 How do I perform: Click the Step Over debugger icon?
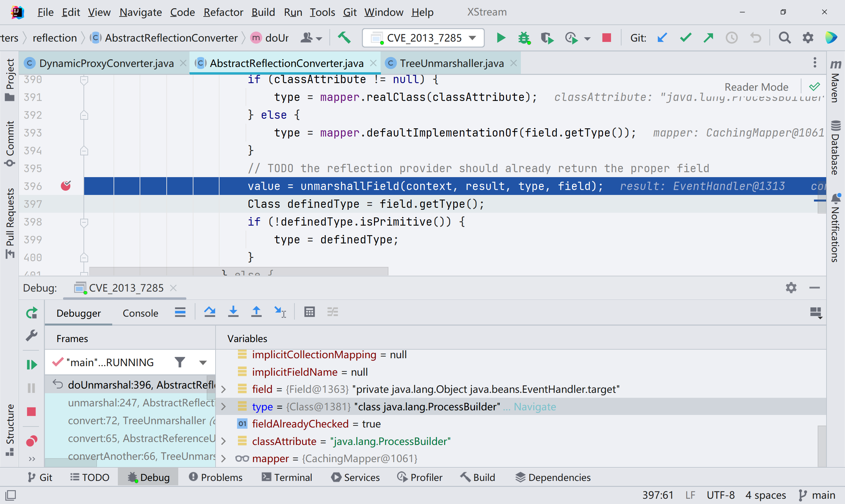click(x=210, y=312)
